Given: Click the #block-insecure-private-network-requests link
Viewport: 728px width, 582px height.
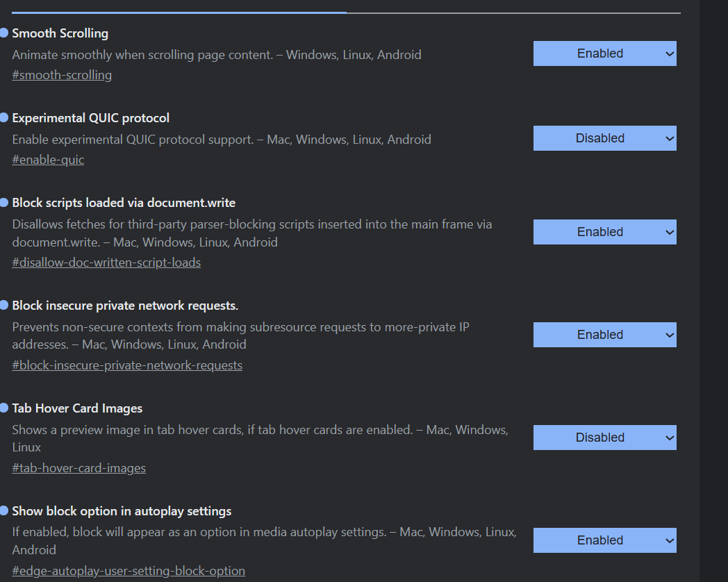Looking at the screenshot, I should (127, 365).
